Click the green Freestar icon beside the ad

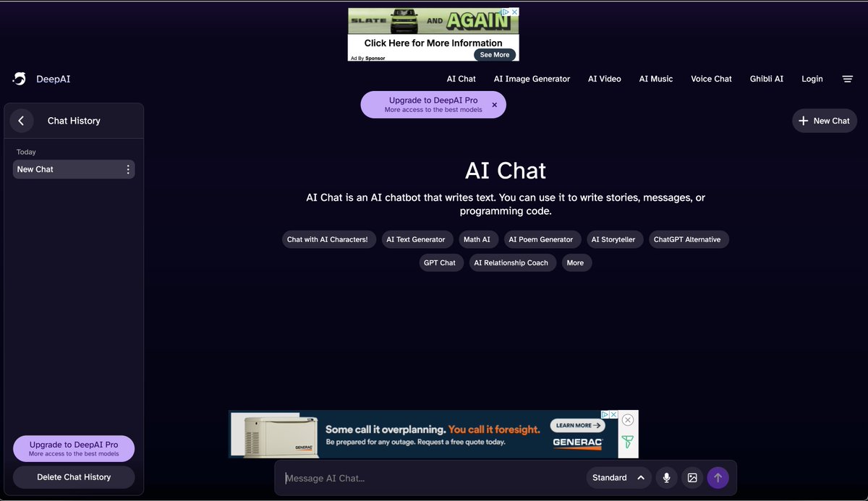point(628,442)
